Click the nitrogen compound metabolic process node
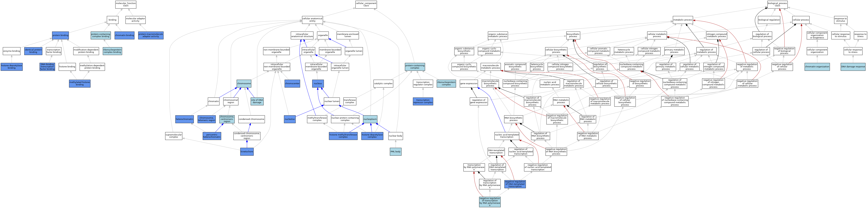This screenshot has height=208, width=868. click(x=717, y=35)
